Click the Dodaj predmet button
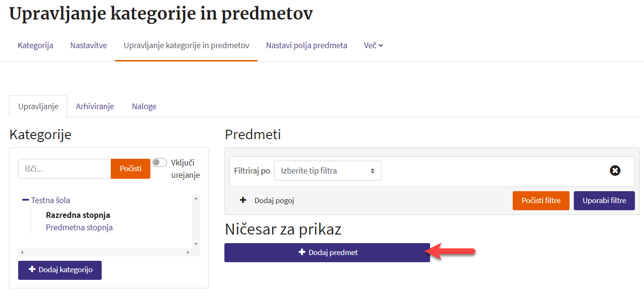The width and height of the screenshot is (644, 297). tap(327, 252)
